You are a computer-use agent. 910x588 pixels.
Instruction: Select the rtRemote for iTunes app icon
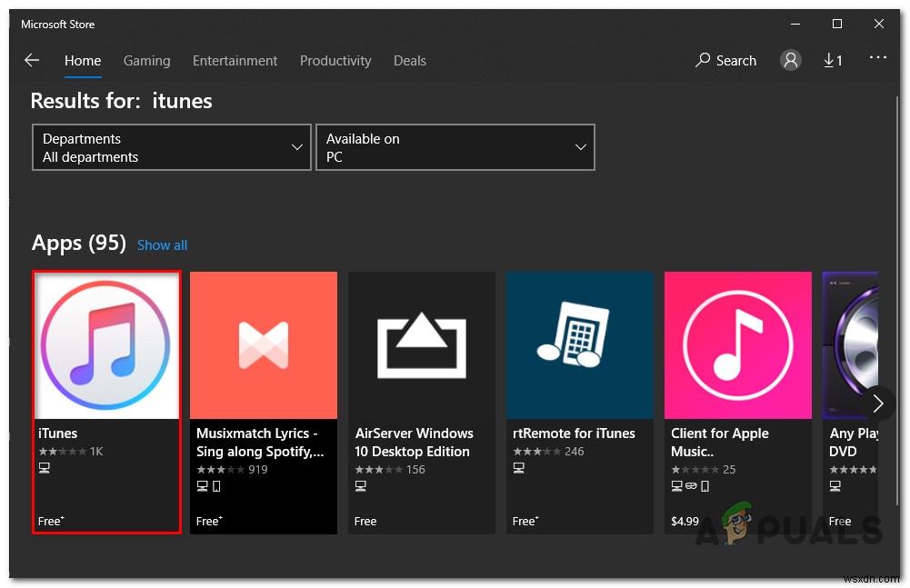click(580, 345)
